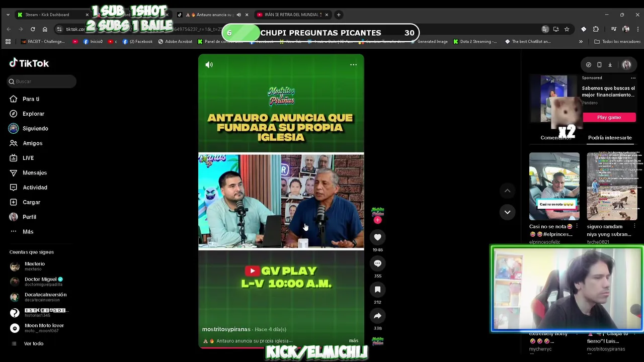644x362 pixels.
Task: Open the mostritosypiranas username on video
Action: (x=226, y=329)
